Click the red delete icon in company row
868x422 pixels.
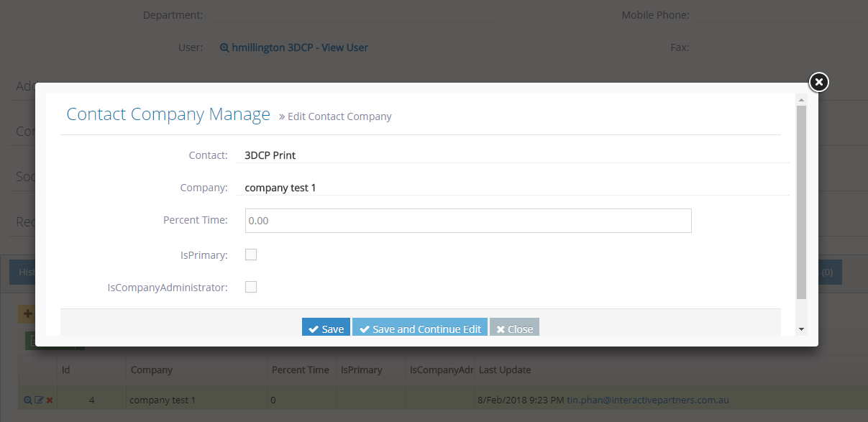(x=50, y=400)
